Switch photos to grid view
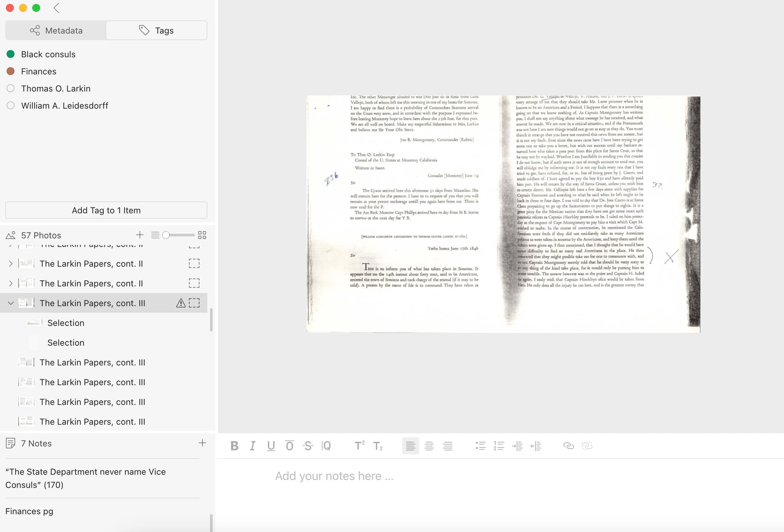The width and height of the screenshot is (784, 532). [x=202, y=235]
